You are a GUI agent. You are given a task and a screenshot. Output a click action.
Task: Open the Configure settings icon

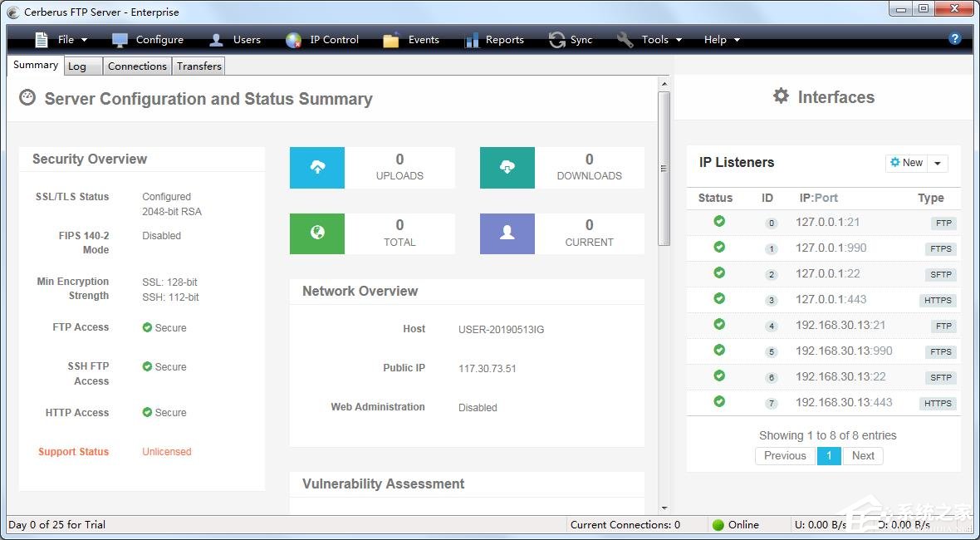pyautogui.click(x=120, y=40)
